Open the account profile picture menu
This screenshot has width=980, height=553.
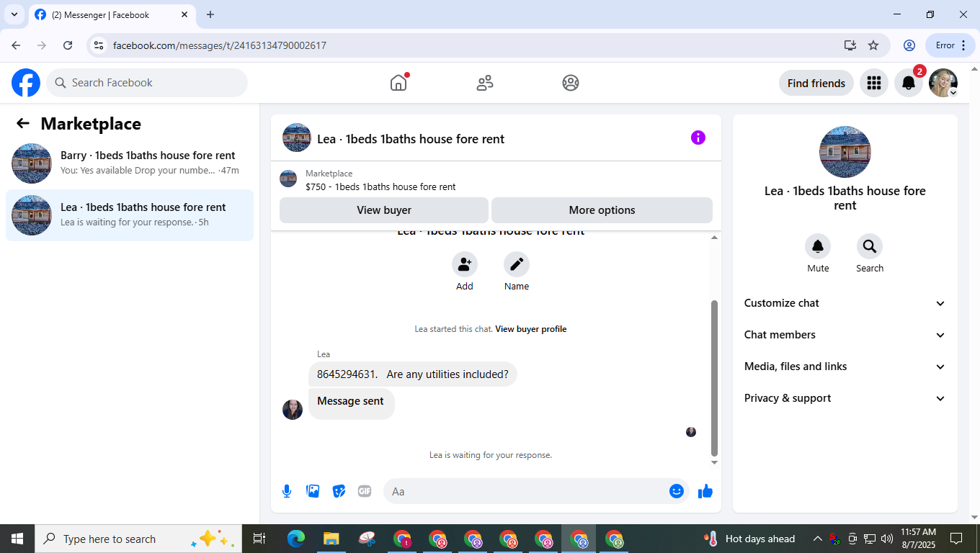click(943, 83)
